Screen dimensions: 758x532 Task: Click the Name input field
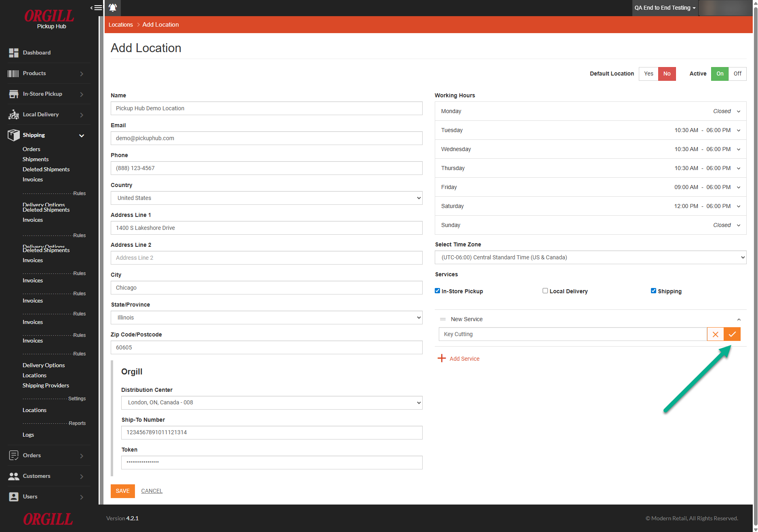click(x=267, y=108)
